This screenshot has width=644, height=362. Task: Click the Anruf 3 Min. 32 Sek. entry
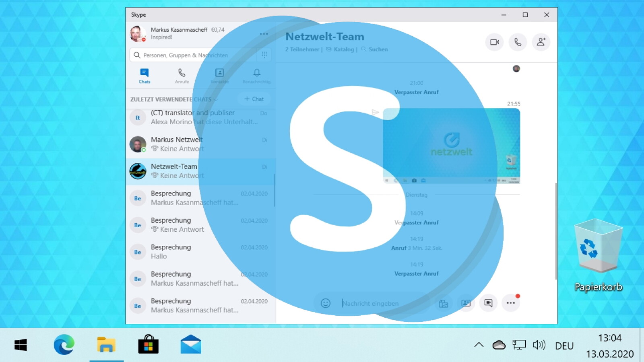[x=417, y=248]
